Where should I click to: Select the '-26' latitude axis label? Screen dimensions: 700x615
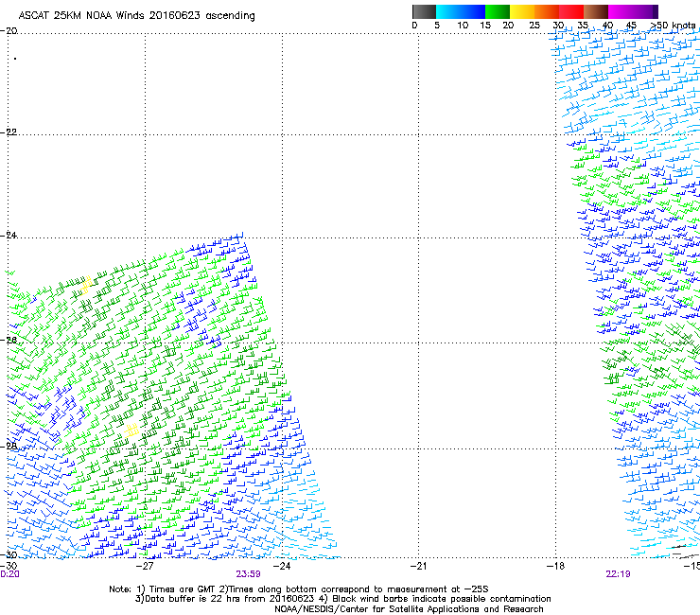(x=9, y=341)
